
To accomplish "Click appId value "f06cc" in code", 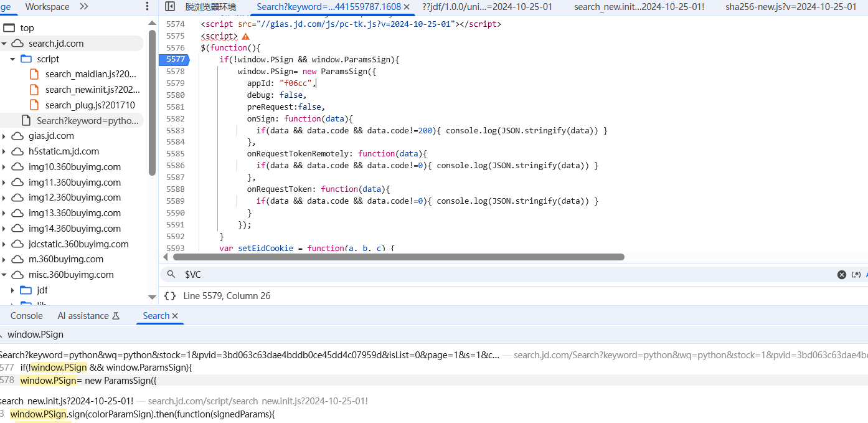I will tap(296, 83).
